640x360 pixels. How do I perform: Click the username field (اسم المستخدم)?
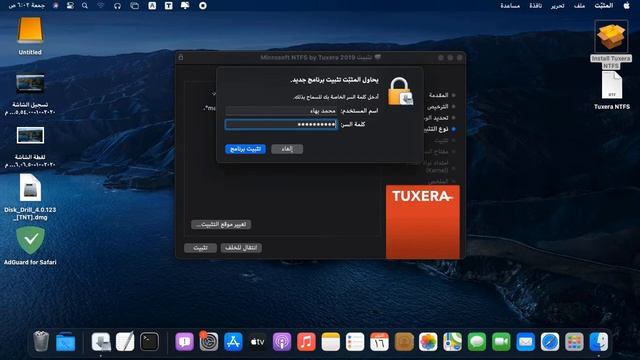pos(281,111)
